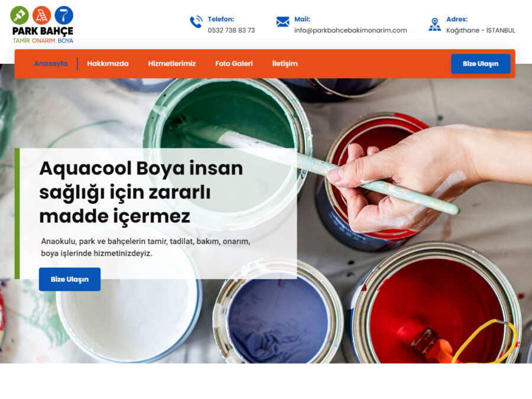Click the telephone handset icon
Screen dimensions: 532x399
(196, 22)
